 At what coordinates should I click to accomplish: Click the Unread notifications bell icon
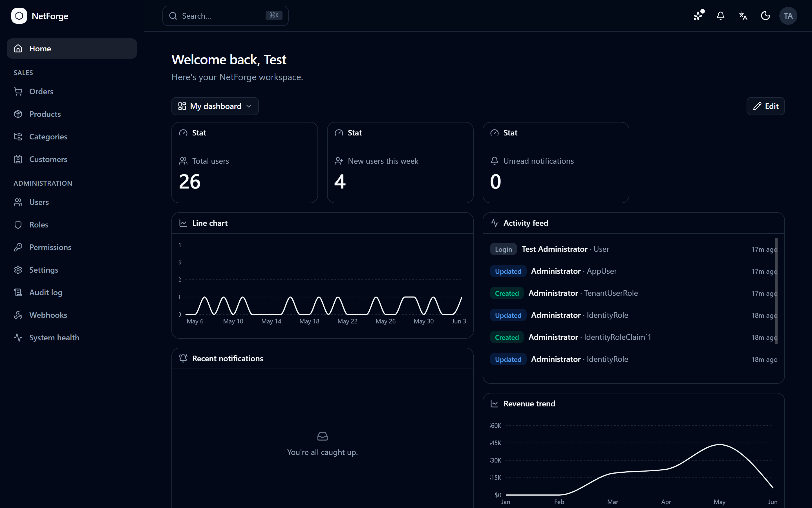495,161
